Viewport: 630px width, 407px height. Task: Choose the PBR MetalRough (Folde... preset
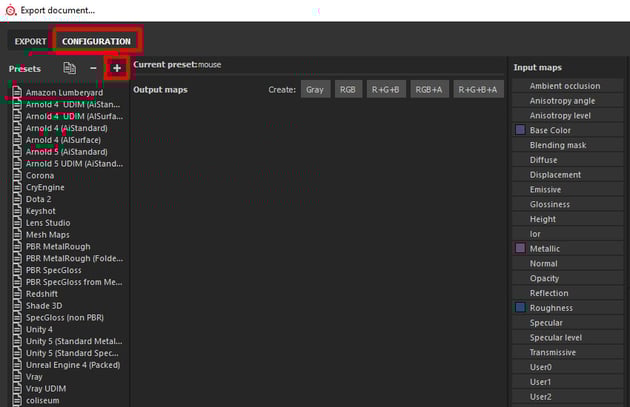(74, 258)
